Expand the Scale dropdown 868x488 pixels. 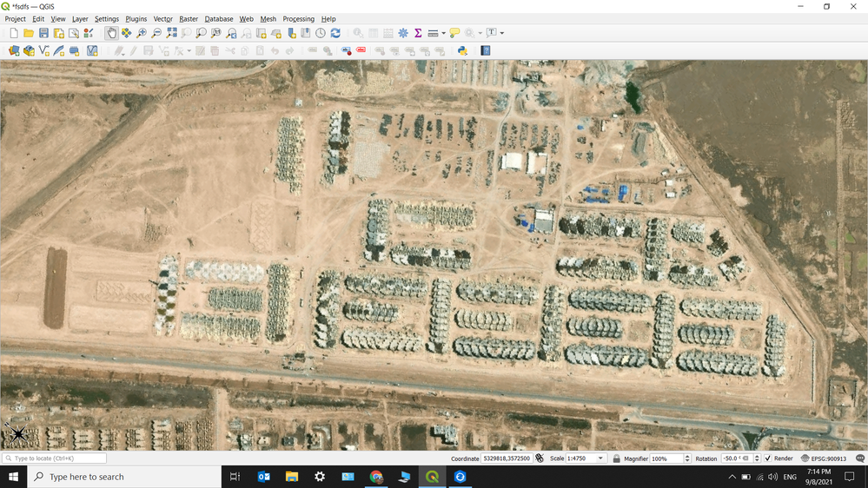pos(600,458)
